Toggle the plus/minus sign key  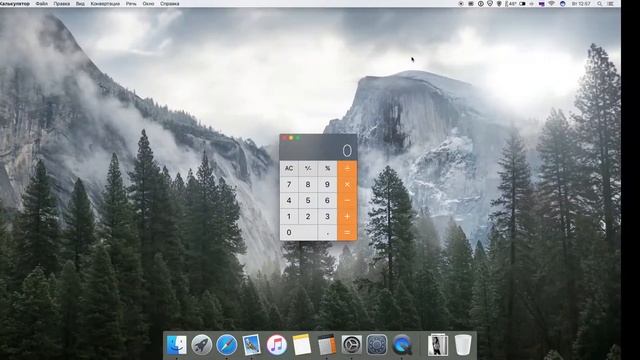(x=308, y=168)
